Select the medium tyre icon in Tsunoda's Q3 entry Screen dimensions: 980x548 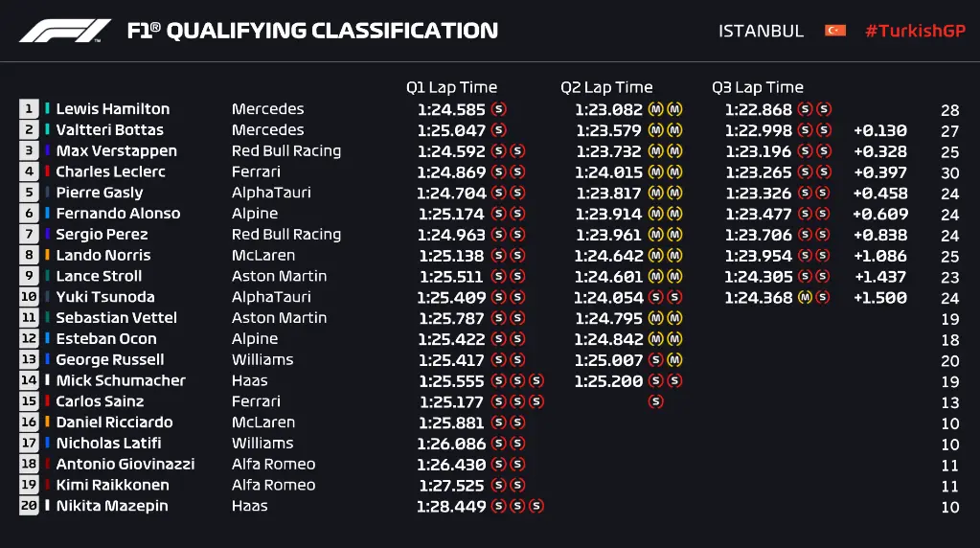805,297
